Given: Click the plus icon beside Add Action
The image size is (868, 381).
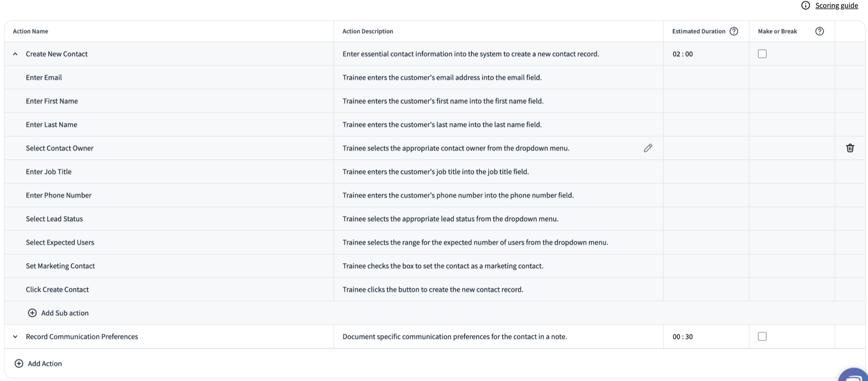Looking at the screenshot, I should [x=19, y=363].
